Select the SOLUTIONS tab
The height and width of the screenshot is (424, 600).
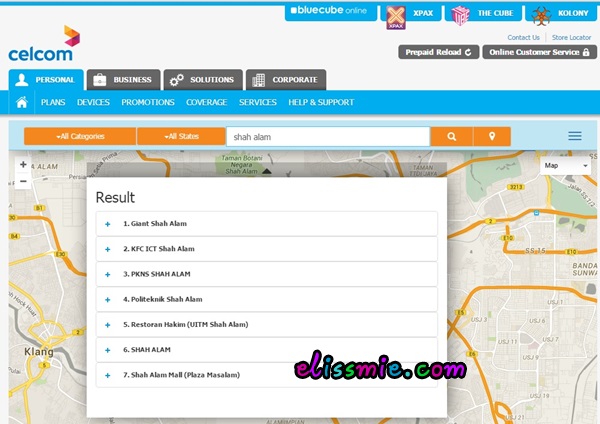coord(203,80)
